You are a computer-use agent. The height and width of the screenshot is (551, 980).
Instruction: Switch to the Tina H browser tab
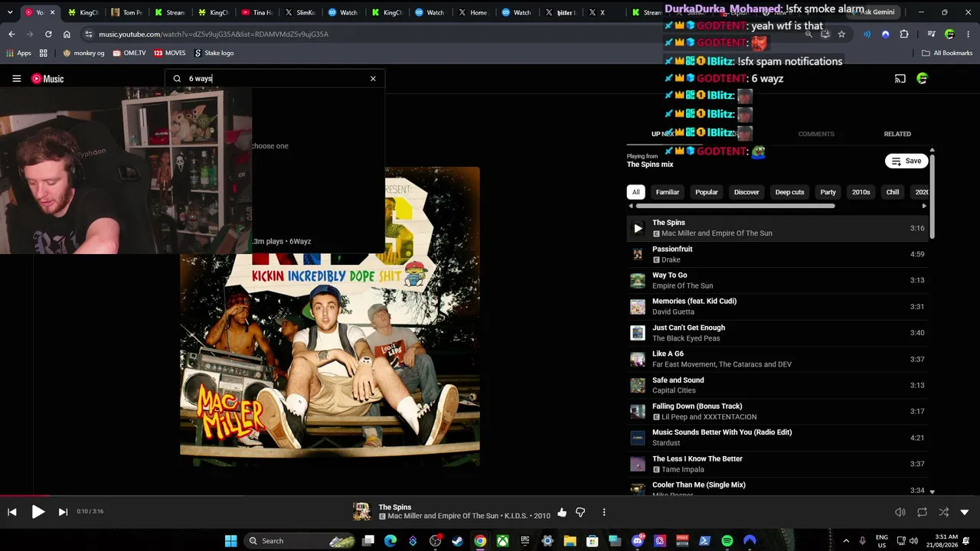257,12
